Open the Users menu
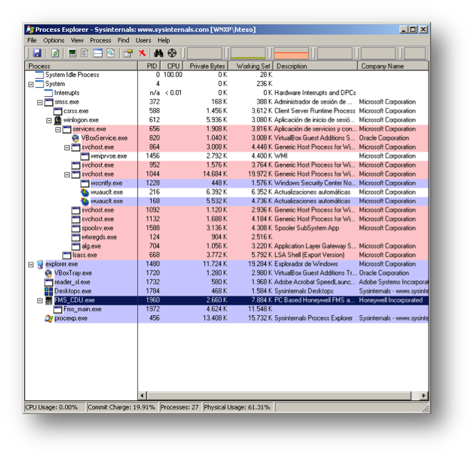 pyautogui.click(x=143, y=40)
